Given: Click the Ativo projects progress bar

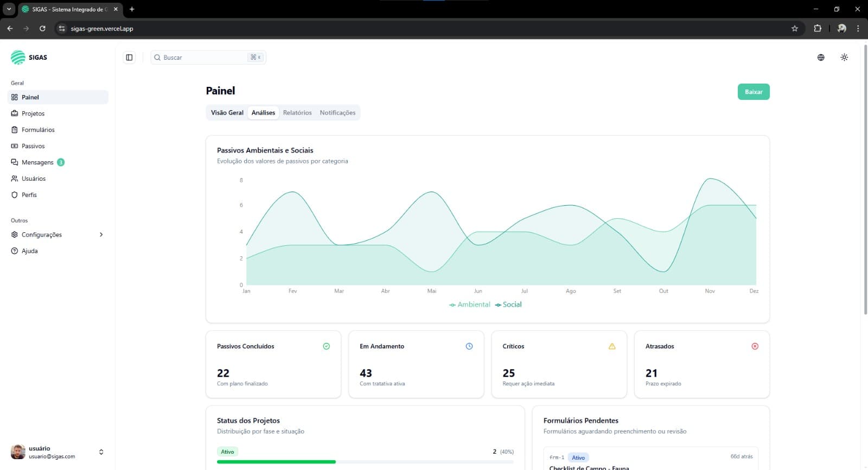Looking at the screenshot, I should (365, 462).
